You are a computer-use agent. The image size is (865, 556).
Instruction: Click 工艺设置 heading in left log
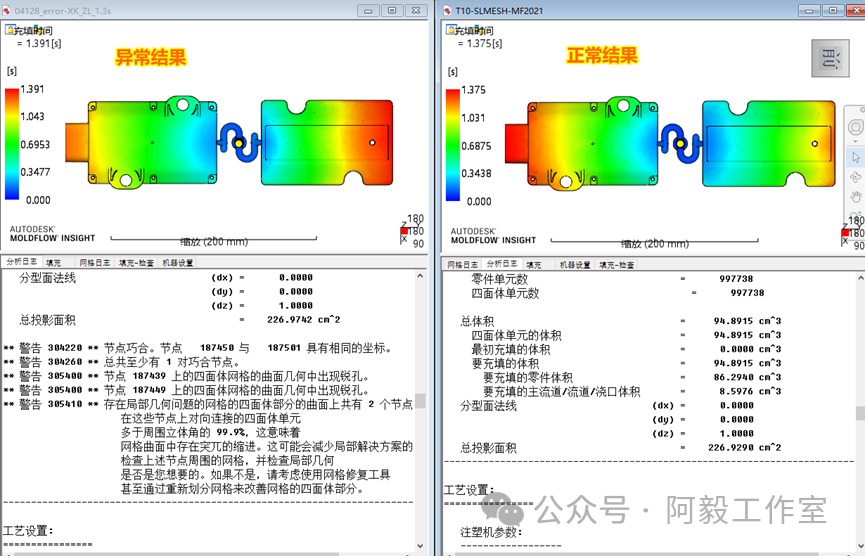coord(28,531)
